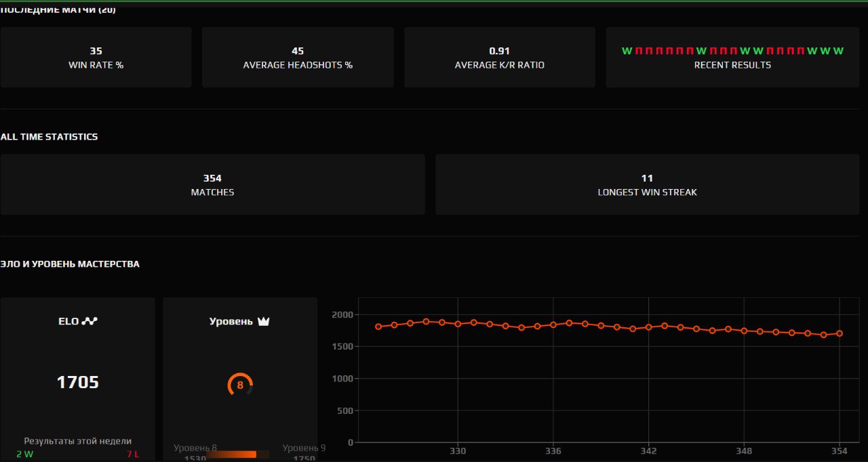Click the red 7 L weekly result
Viewport: 868px width, 462px height.
132,454
